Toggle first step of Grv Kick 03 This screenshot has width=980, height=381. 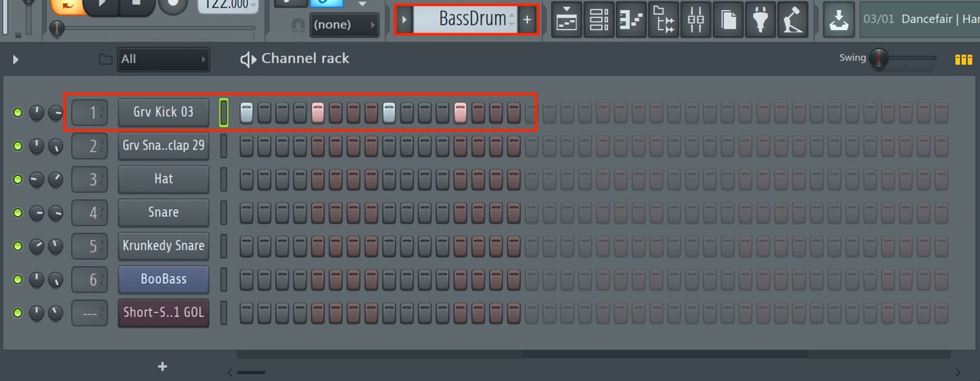[247, 113]
